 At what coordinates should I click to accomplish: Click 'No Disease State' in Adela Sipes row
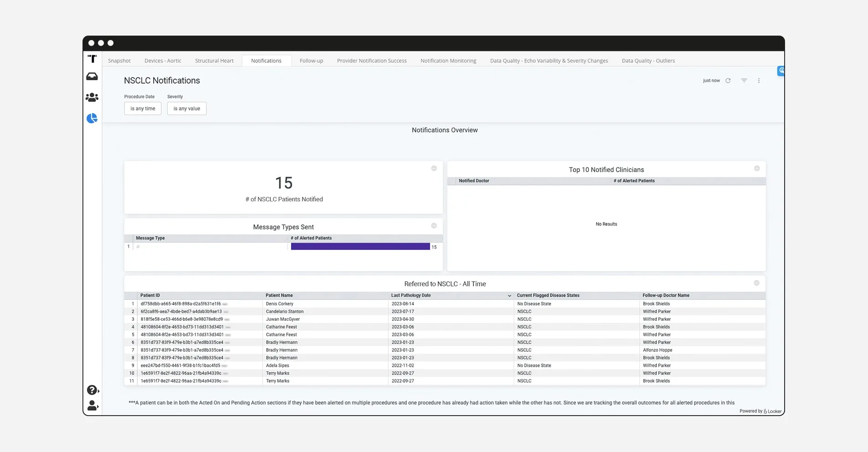534,365
